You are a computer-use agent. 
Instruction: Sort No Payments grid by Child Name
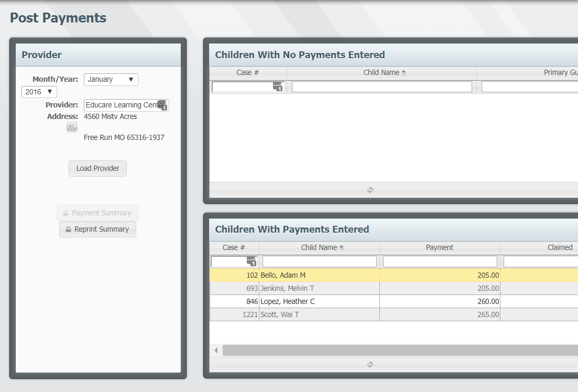point(381,73)
